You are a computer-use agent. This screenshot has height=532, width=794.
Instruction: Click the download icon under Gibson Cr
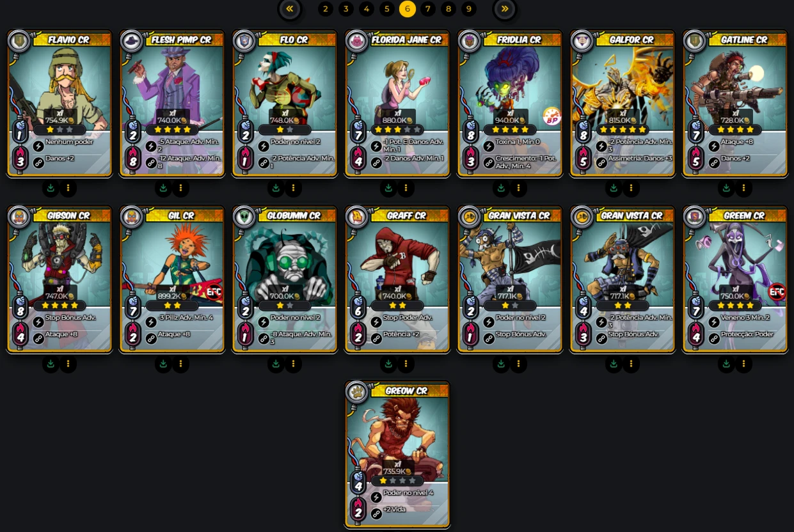click(51, 364)
